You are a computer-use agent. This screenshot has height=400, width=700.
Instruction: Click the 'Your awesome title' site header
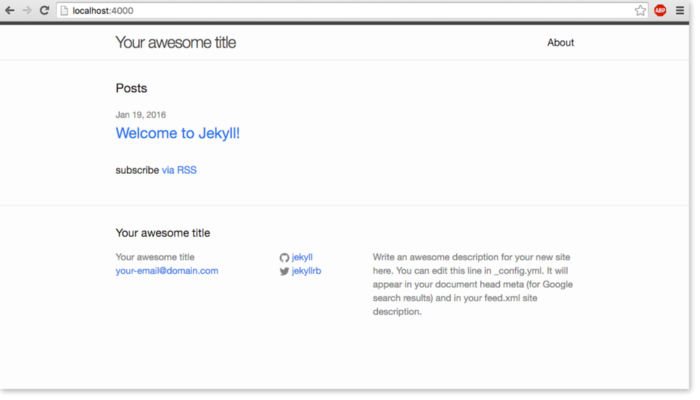click(175, 42)
